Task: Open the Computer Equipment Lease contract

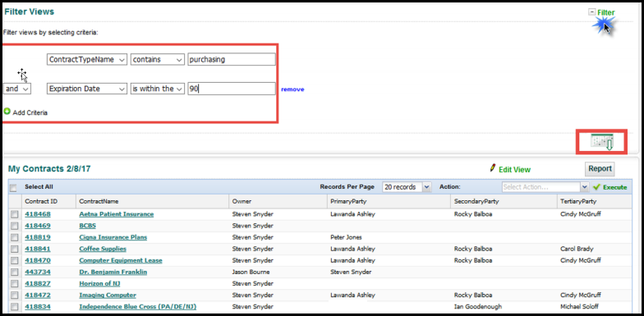Action: click(x=121, y=260)
